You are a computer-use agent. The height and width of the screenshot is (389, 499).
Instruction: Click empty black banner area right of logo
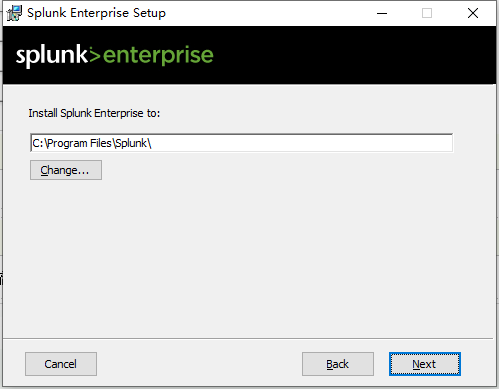(x=353, y=55)
